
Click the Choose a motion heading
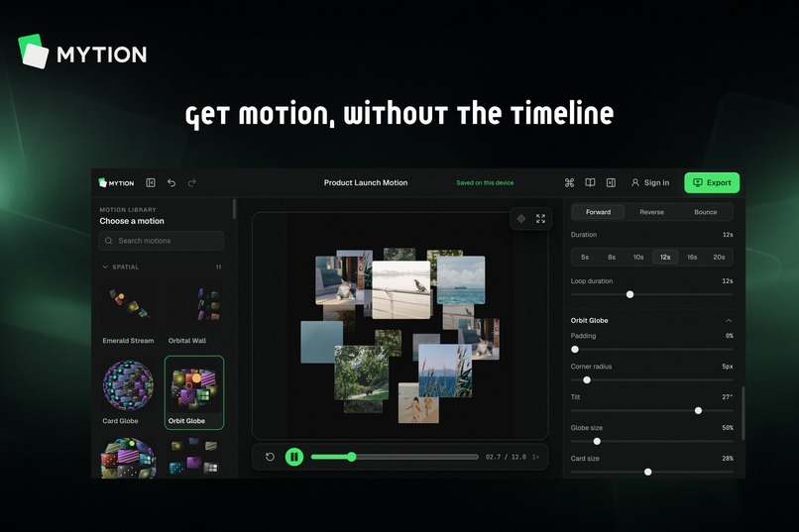(x=132, y=221)
